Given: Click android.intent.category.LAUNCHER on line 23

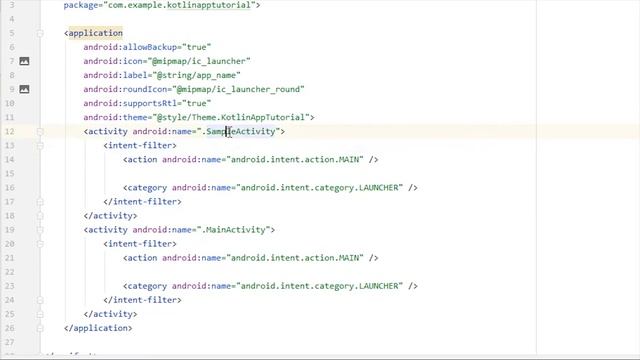Looking at the screenshot, I should [x=319, y=286].
